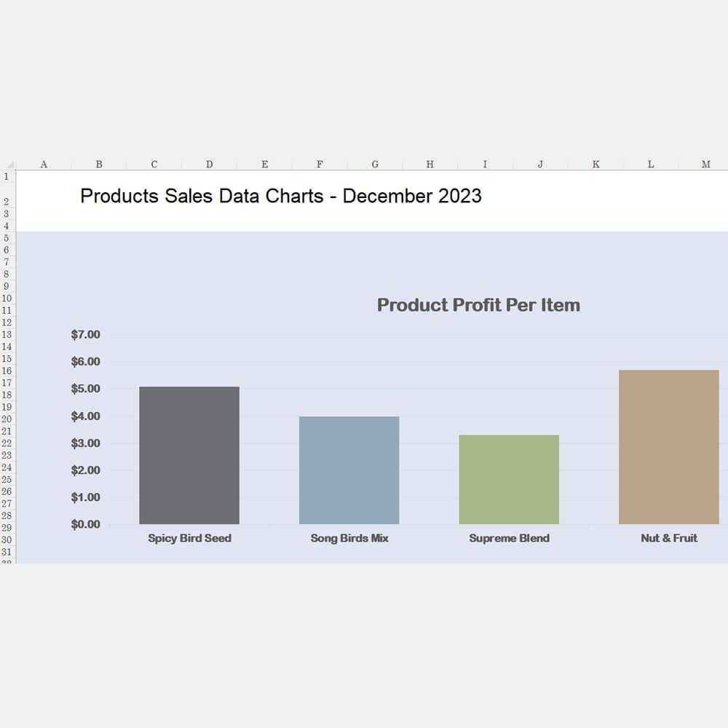Click the select-all corner of the sheet
728x728 pixels.
(x=8, y=165)
